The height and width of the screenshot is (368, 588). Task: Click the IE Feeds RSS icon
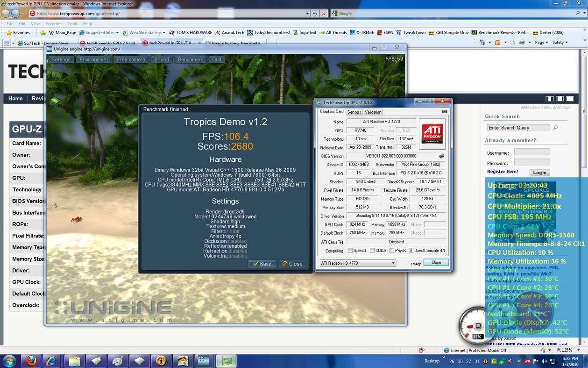click(x=497, y=43)
